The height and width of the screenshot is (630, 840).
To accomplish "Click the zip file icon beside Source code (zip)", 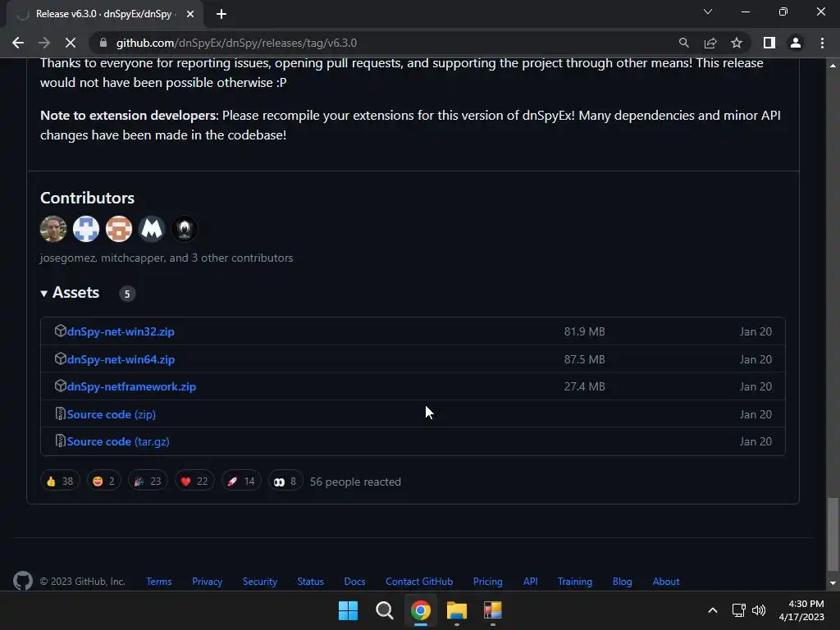I will (61, 413).
